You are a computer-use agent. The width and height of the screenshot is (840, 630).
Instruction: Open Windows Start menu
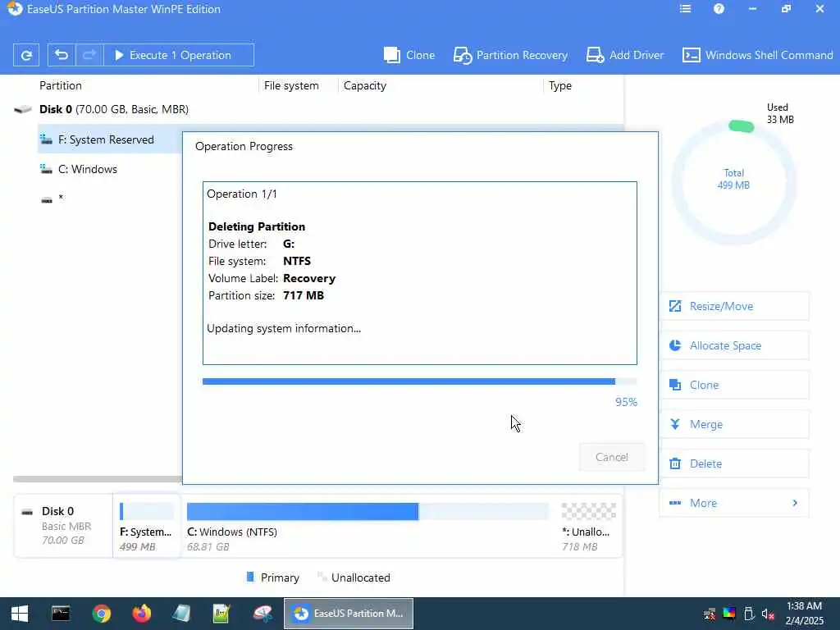point(20,614)
